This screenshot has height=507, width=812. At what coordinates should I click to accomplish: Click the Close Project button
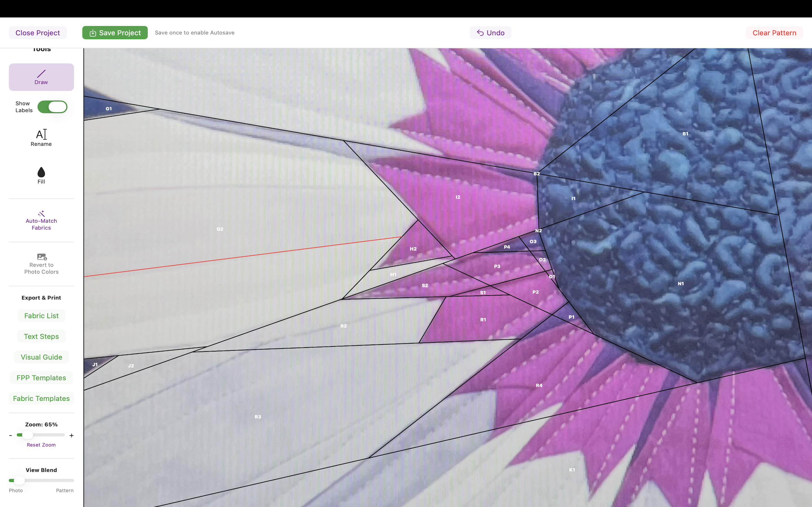[37, 32]
